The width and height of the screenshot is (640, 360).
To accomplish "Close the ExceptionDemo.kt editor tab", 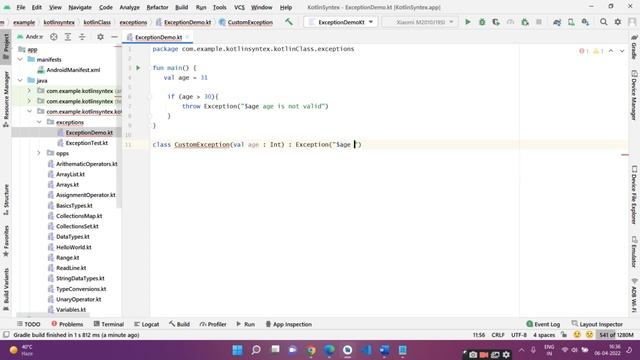I will pos(187,37).
